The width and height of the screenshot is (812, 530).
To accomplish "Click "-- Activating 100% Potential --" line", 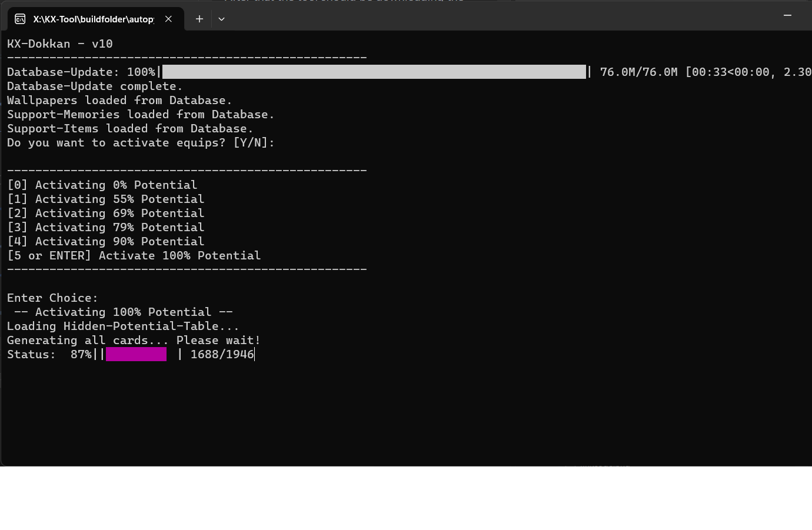I will 123,312.
